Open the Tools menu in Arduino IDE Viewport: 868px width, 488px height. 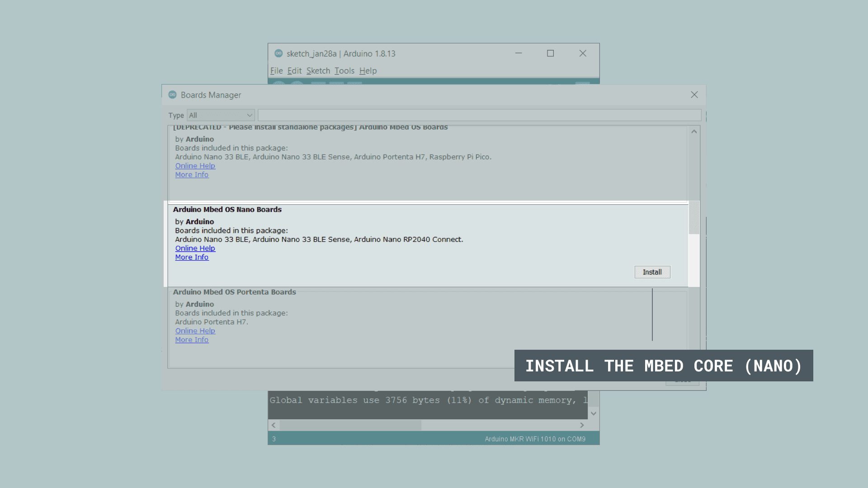click(x=344, y=70)
